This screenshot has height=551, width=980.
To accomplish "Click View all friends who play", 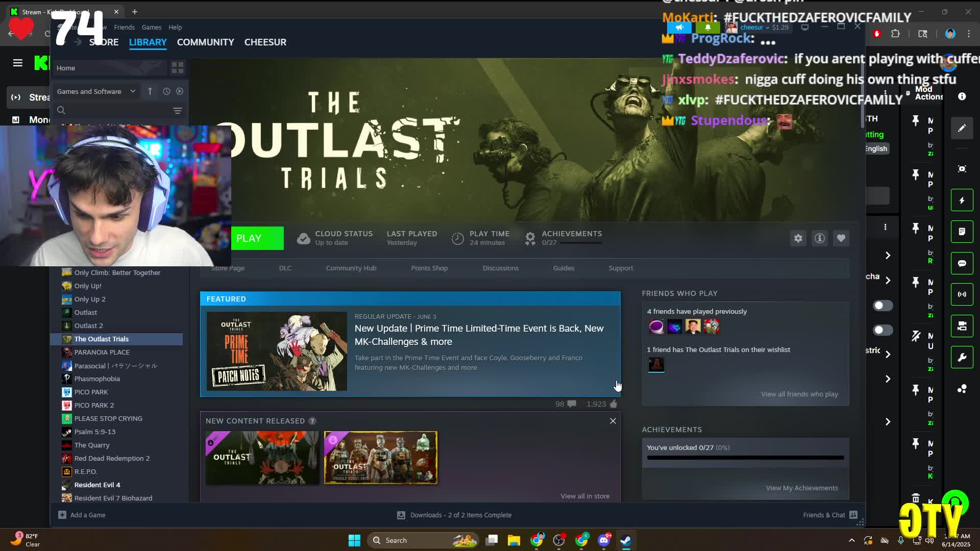I will coord(799,394).
